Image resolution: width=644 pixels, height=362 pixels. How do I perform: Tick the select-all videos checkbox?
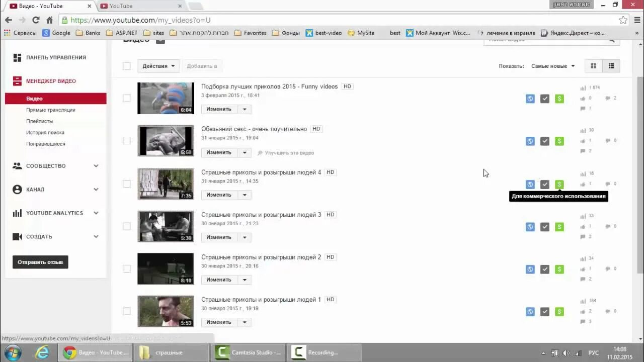click(127, 66)
